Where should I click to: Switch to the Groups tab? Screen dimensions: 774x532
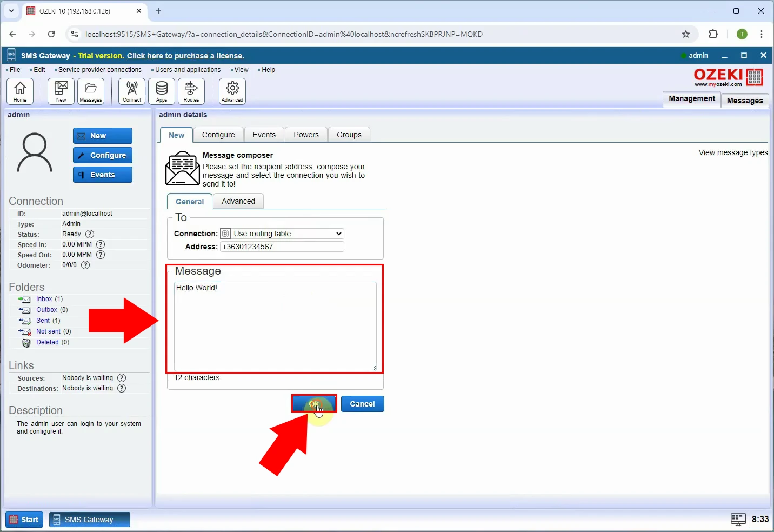click(349, 135)
